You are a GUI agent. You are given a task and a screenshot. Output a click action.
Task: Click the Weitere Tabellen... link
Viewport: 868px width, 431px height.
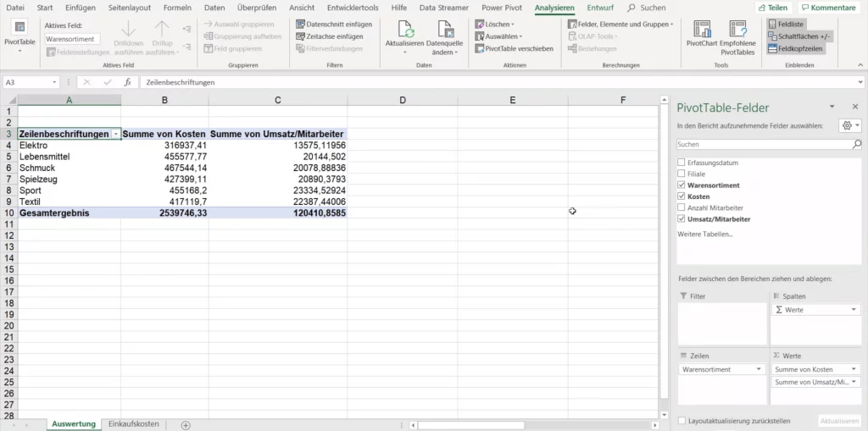click(704, 234)
